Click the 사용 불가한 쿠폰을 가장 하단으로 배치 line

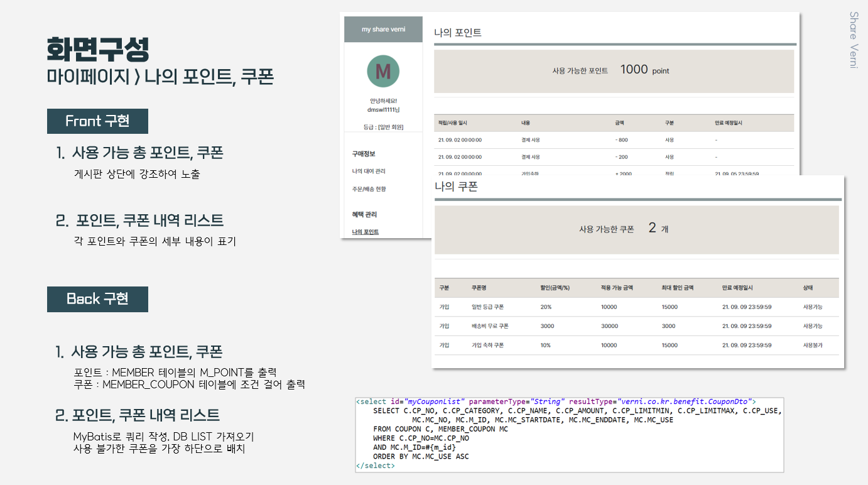tap(159, 449)
